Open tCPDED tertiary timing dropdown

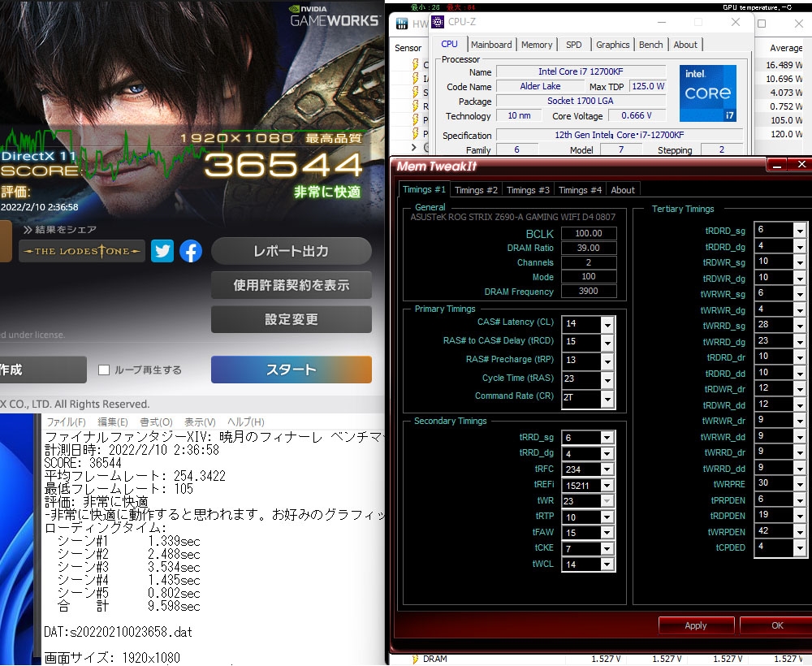(800, 547)
